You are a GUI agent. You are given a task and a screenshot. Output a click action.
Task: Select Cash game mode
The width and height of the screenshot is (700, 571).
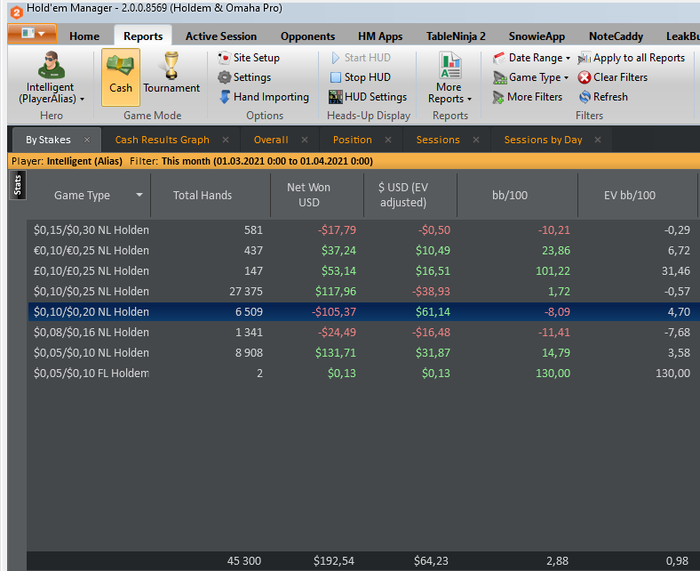click(121, 77)
